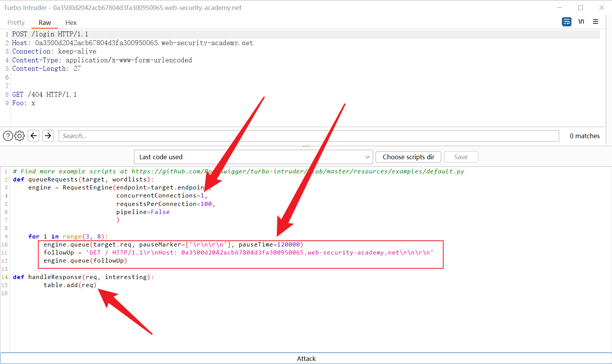Viewport: 612px width, 364px height.
Task: Click the pane divider drag handle dots
Action: [306, 146]
